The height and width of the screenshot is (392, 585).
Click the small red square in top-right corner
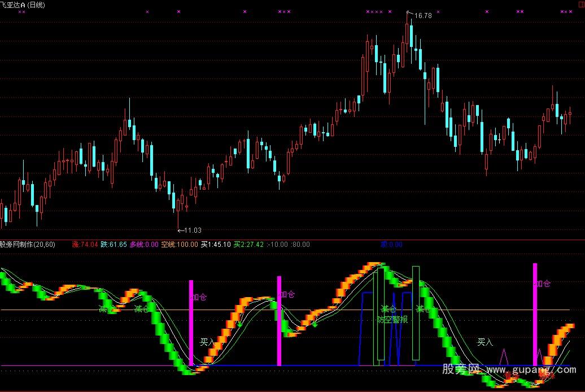[582, 3]
